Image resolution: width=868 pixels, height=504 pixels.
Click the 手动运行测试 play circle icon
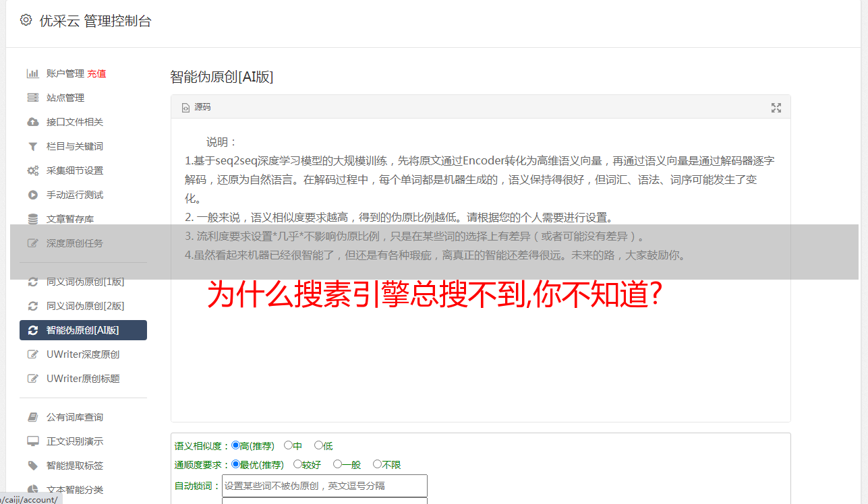pyautogui.click(x=32, y=195)
